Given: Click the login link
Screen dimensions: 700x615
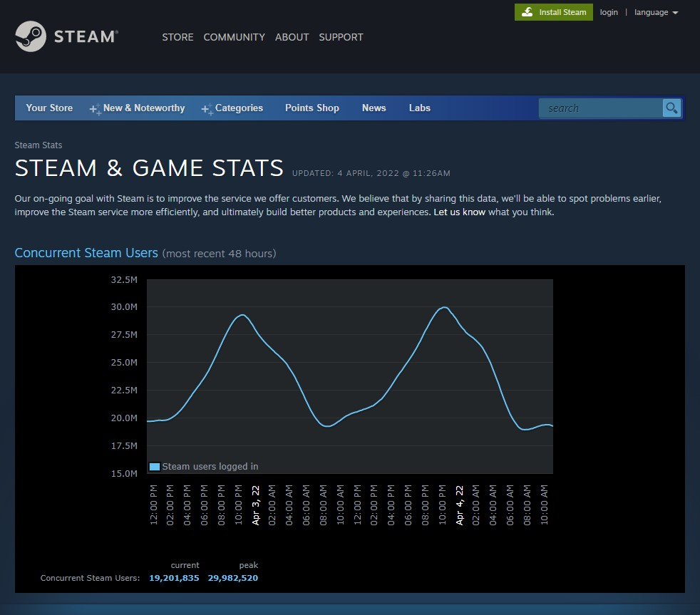Looking at the screenshot, I should pos(609,13).
